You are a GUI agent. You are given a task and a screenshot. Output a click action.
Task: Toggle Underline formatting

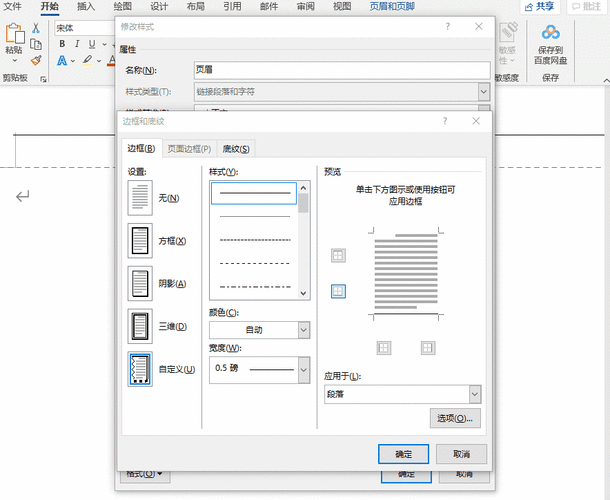(x=92, y=44)
